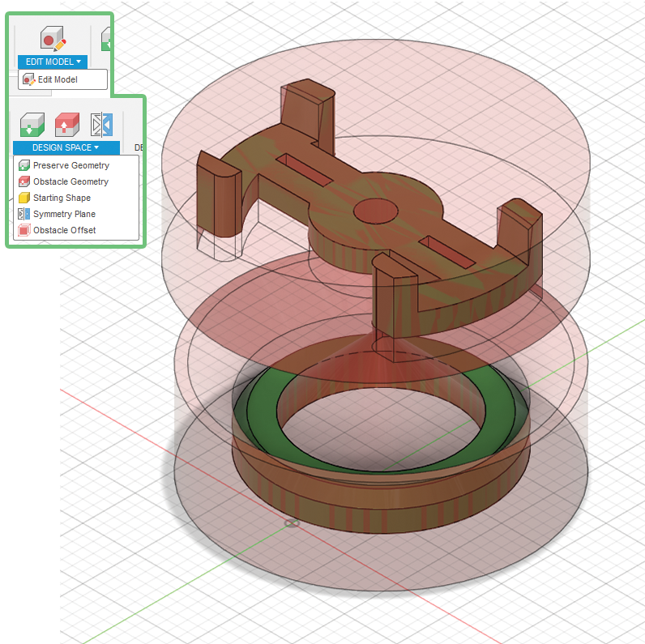Choose Obstacle Geometry menu entry
This screenshot has height=644, width=645.
pyautogui.click(x=76, y=181)
